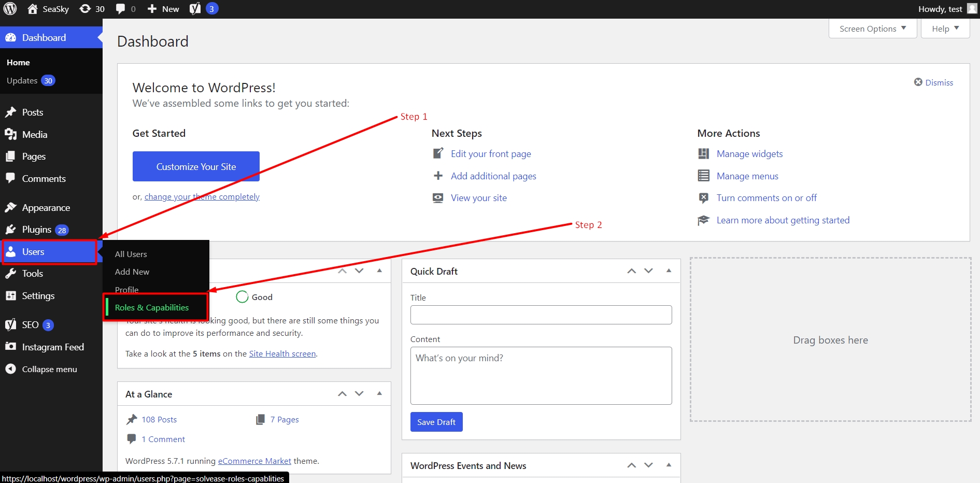Screen dimensions: 980x483
Task: Click the Edit your front page pencil icon
Action: coord(438,153)
